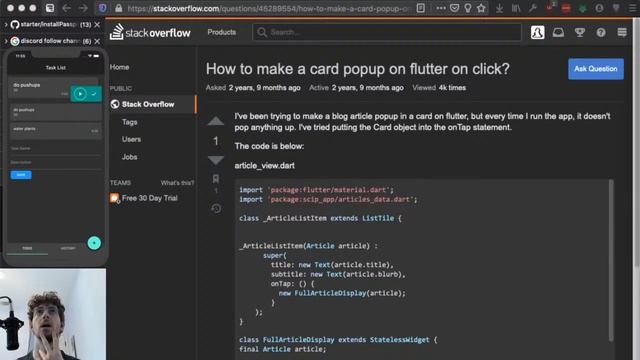Tap the task name field in the emulator

coord(56,150)
